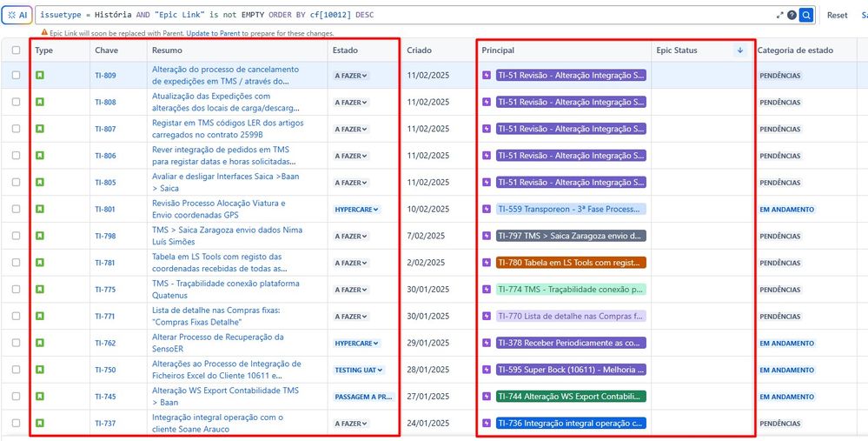
Task: Click Reset to clear the query
Action: (837, 16)
